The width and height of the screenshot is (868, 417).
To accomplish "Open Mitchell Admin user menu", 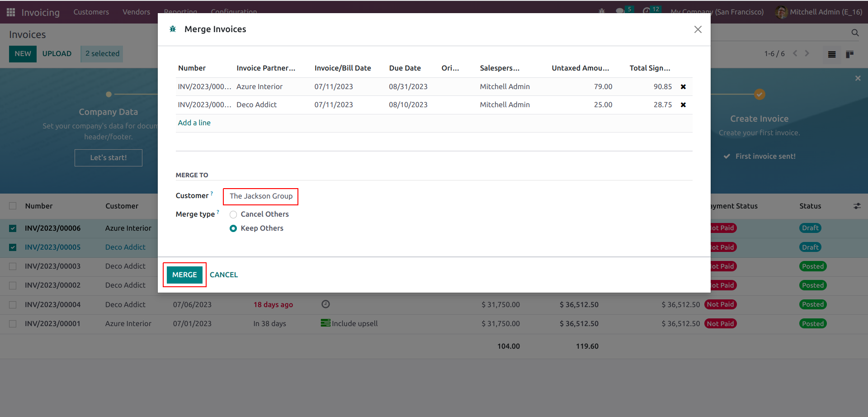I will pos(819,12).
